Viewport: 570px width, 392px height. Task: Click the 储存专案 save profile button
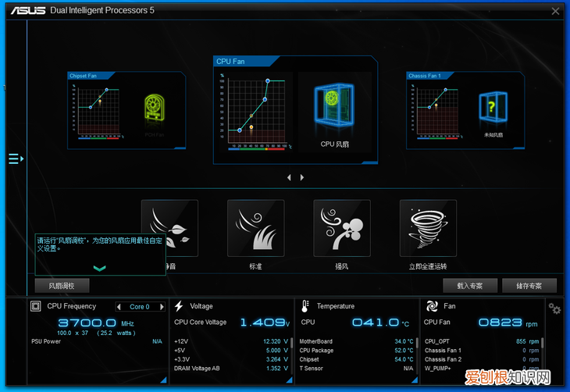[529, 286]
